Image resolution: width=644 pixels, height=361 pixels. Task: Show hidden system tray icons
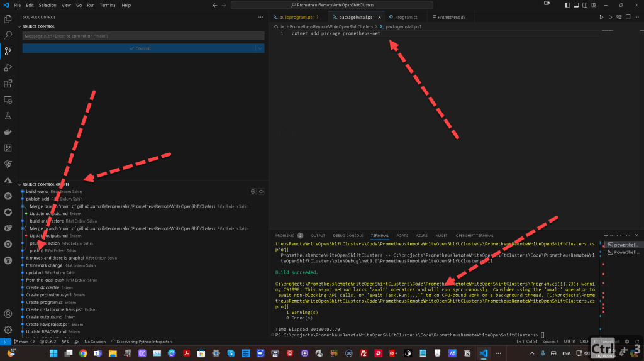tap(532, 353)
